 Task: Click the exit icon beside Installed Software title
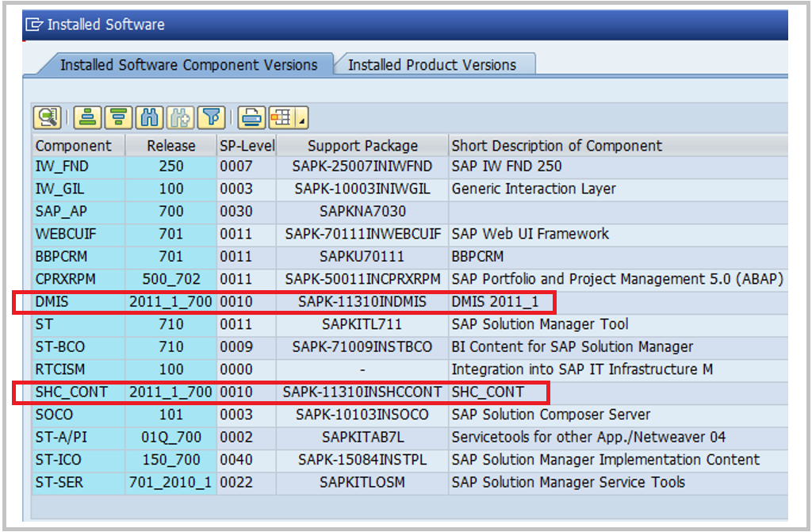tap(34, 24)
